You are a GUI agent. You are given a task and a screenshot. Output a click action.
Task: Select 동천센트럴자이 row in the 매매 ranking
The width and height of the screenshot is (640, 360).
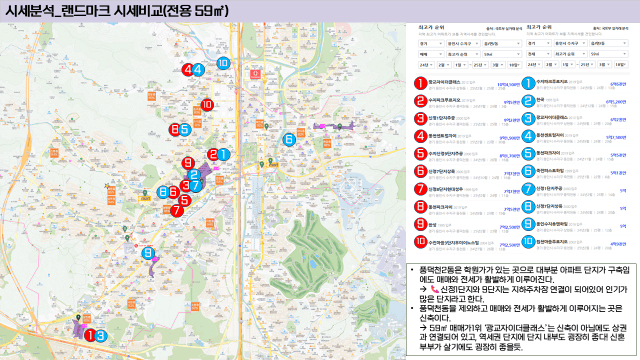pyautogui.click(x=468, y=137)
